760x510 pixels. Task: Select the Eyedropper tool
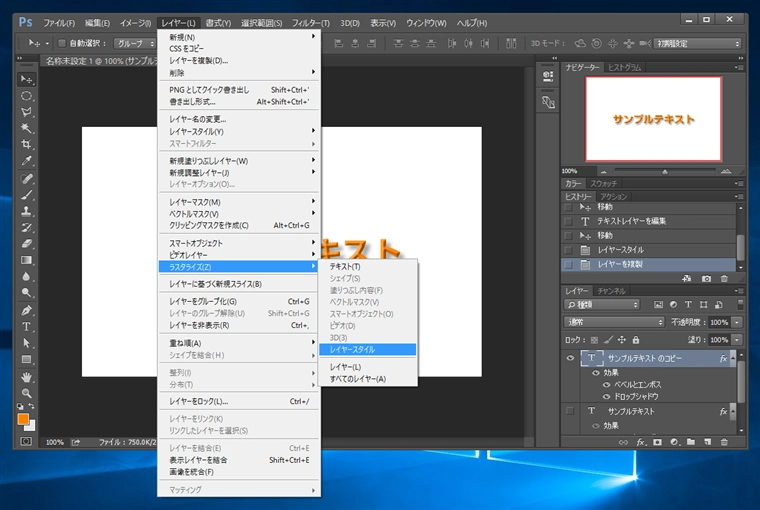[x=26, y=160]
